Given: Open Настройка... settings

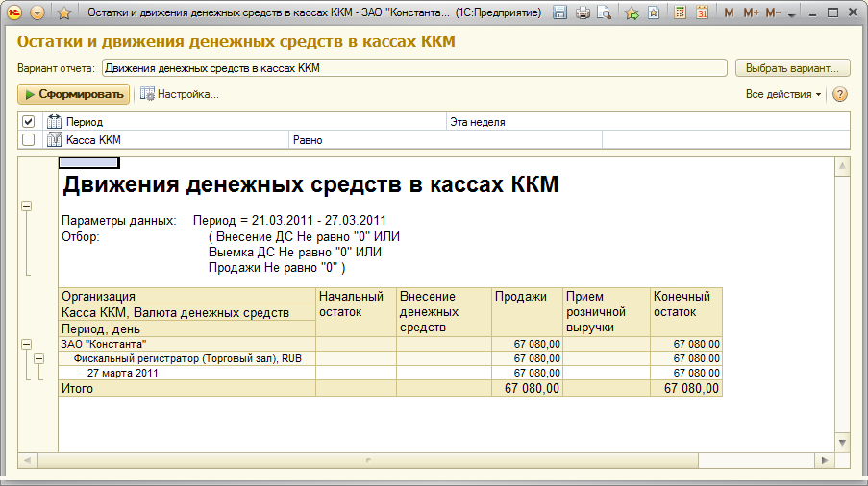Looking at the screenshot, I should tap(188, 94).
